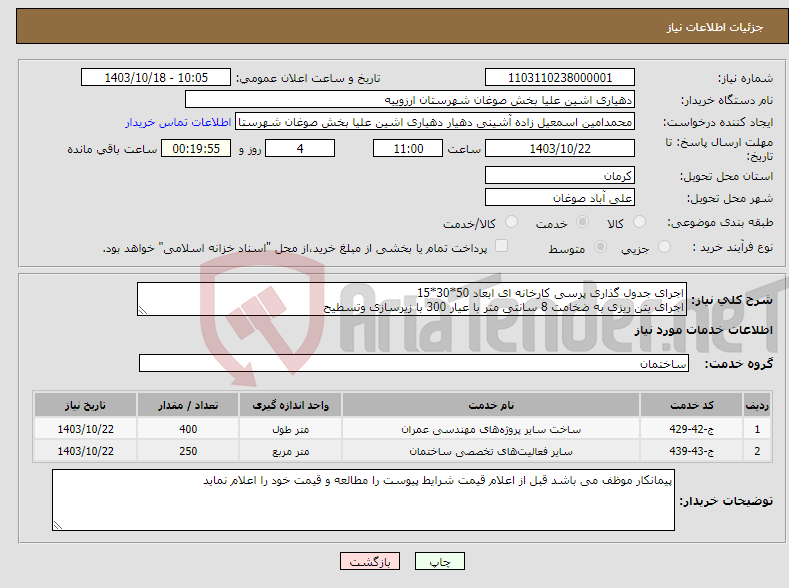Click the resize handle of the description textarea

(x=142, y=311)
